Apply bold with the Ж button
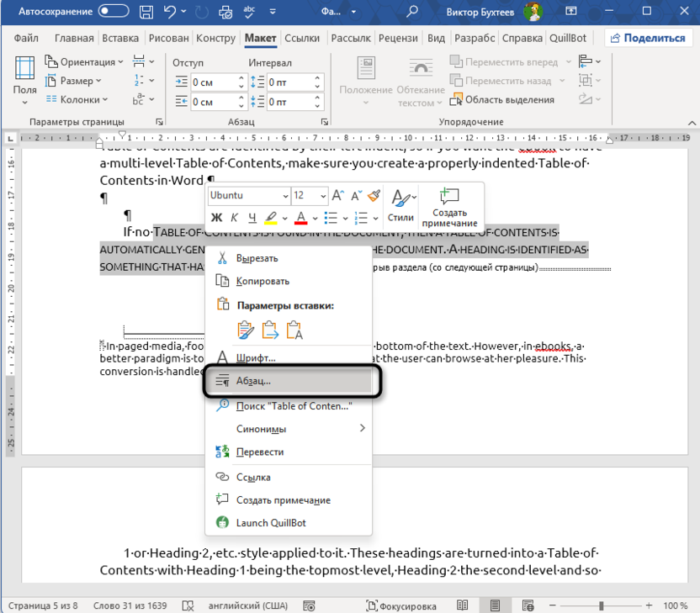The height and width of the screenshot is (613, 700). [216, 219]
